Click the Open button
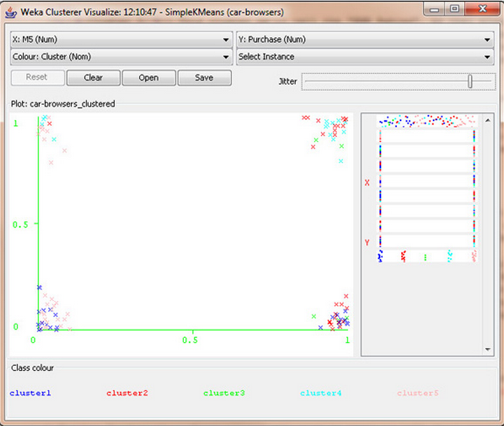Image resolution: width=504 pixels, height=426 pixels. (148, 78)
